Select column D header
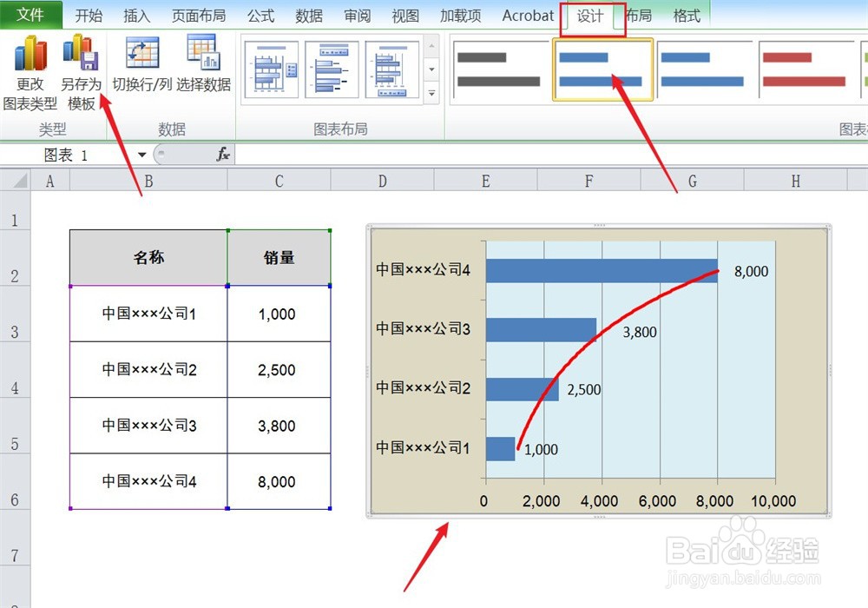This screenshot has width=868, height=608. point(383,181)
